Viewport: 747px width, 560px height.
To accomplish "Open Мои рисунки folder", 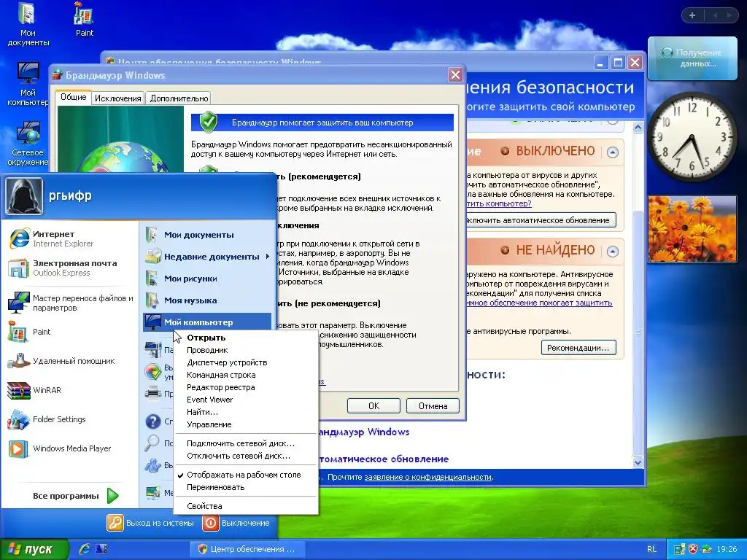I will [x=206, y=279].
